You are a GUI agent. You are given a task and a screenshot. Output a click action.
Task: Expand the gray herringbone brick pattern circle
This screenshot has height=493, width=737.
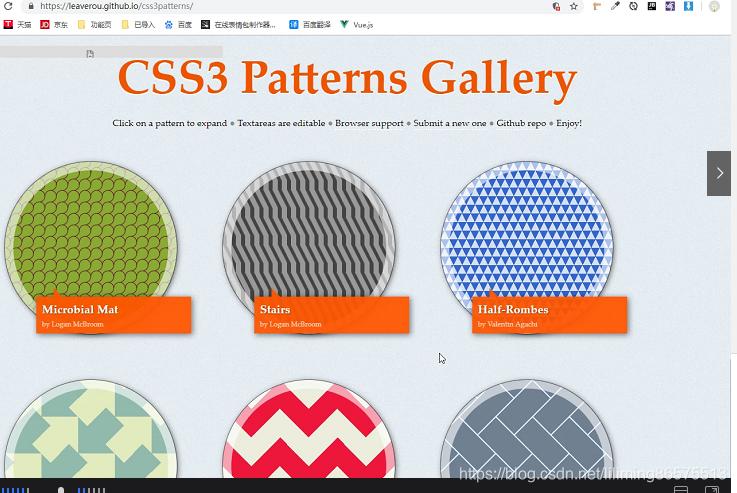click(x=527, y=429)
